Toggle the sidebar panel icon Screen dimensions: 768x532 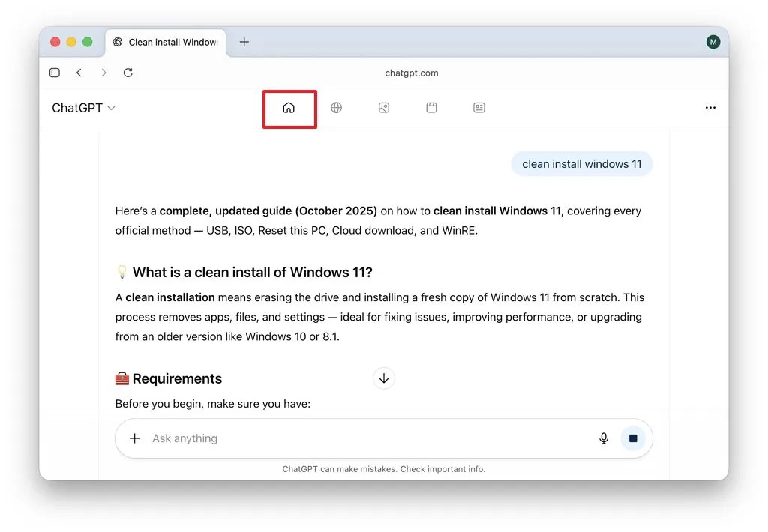pyautogui.click(x=55, y=73)
